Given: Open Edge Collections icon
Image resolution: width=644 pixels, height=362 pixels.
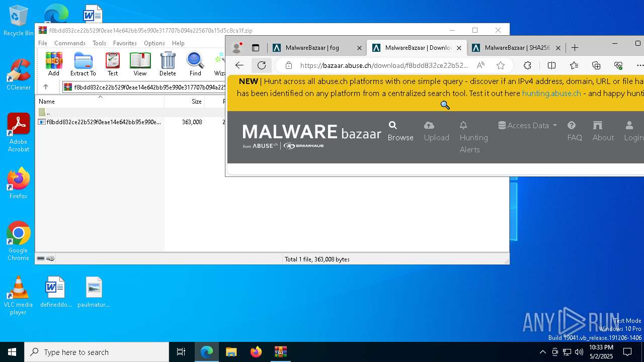Looking at the screenshot, I should tap(596, 65).
